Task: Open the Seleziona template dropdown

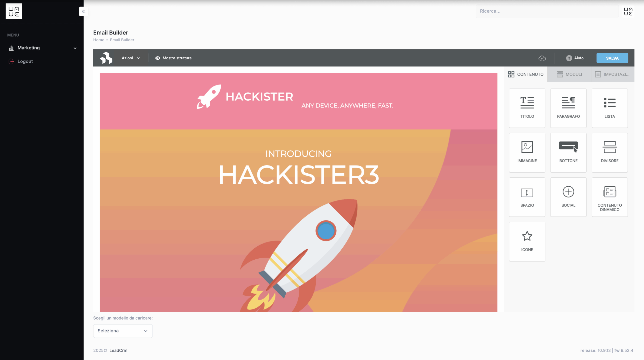Action: pos(123,331)
